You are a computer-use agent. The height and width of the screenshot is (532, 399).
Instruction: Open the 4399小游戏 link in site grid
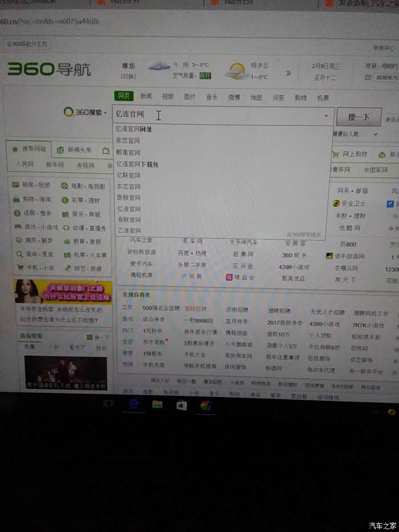[x=294, y=267]
